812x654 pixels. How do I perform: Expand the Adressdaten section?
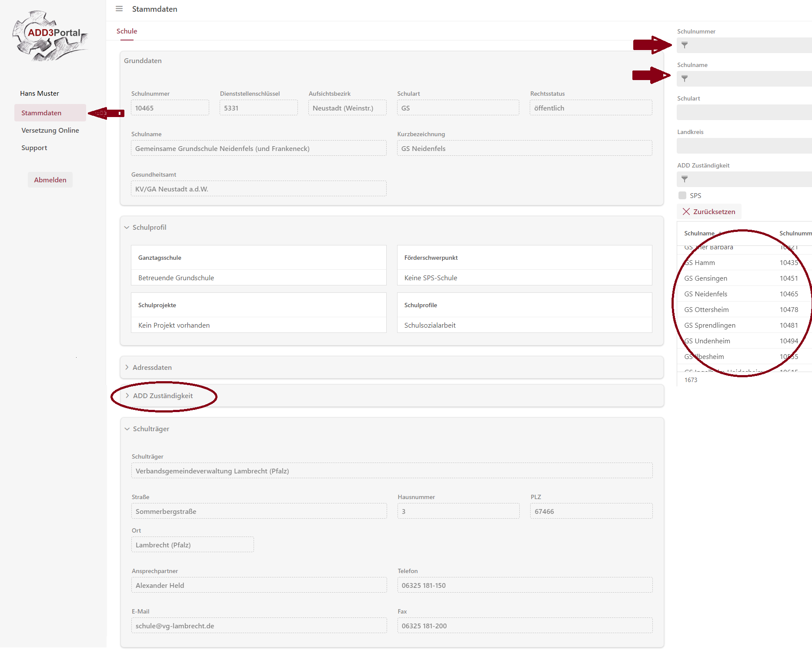tap(127, 367)
